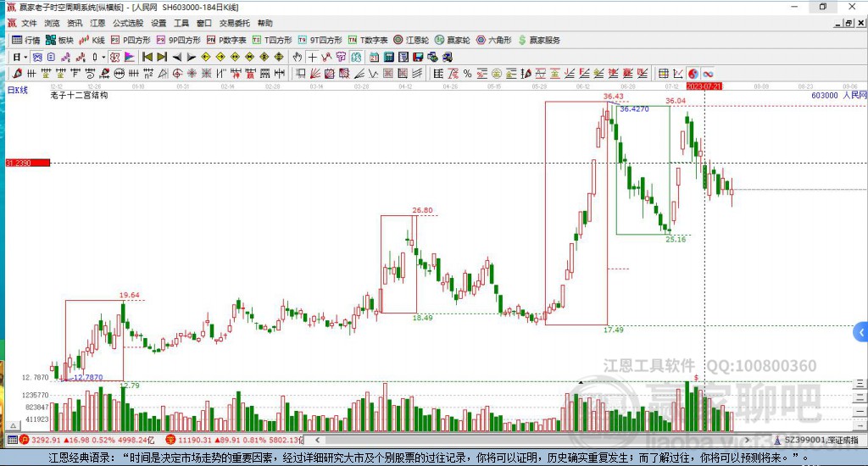Click the red 31.2390 price label
868x466 pixels.
click(x=28, y=163)
